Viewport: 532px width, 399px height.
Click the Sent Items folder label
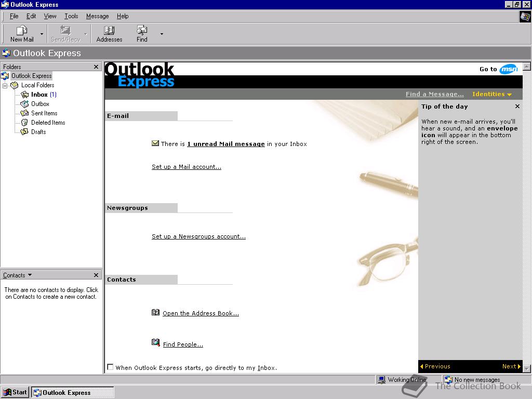[x=44, y=113]
